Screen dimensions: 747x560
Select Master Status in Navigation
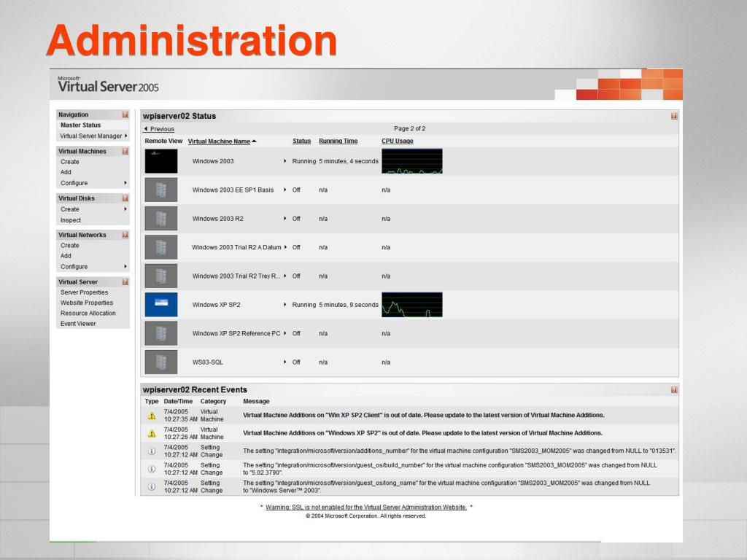click(x=80, y=125)
